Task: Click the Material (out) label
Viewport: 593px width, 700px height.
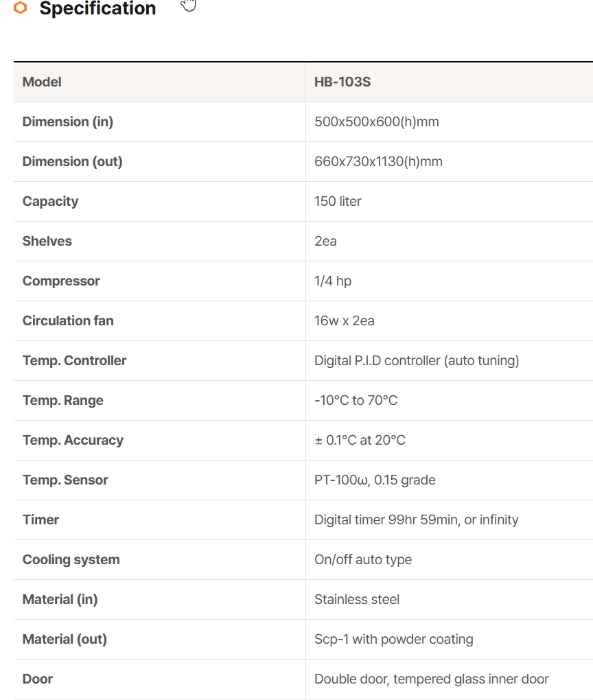Action: tap(65, 639)
